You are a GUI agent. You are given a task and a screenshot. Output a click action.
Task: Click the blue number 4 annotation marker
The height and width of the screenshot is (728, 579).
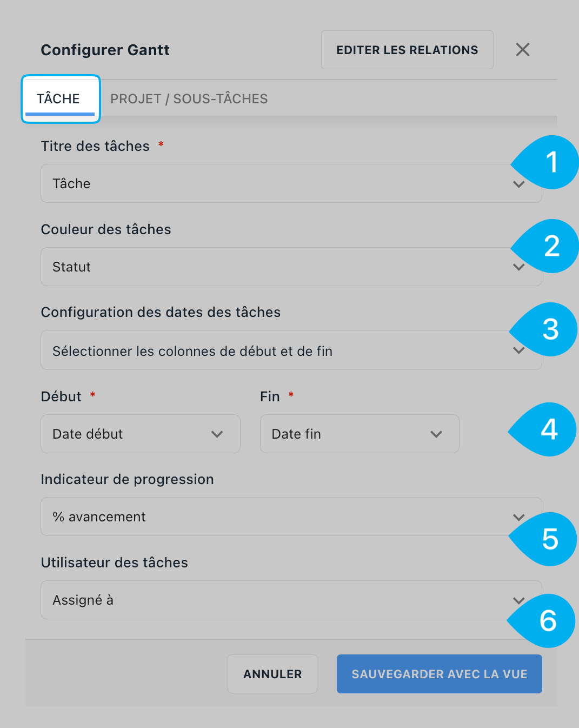pyautogui.click(x=545, y=429)
